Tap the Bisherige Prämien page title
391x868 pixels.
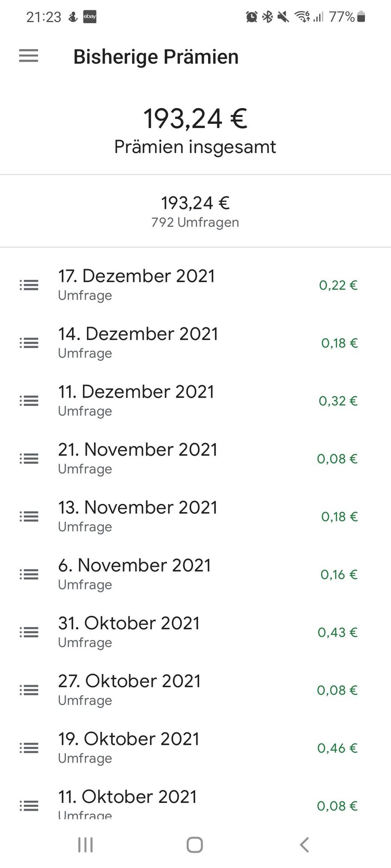[x=156, y=57]
